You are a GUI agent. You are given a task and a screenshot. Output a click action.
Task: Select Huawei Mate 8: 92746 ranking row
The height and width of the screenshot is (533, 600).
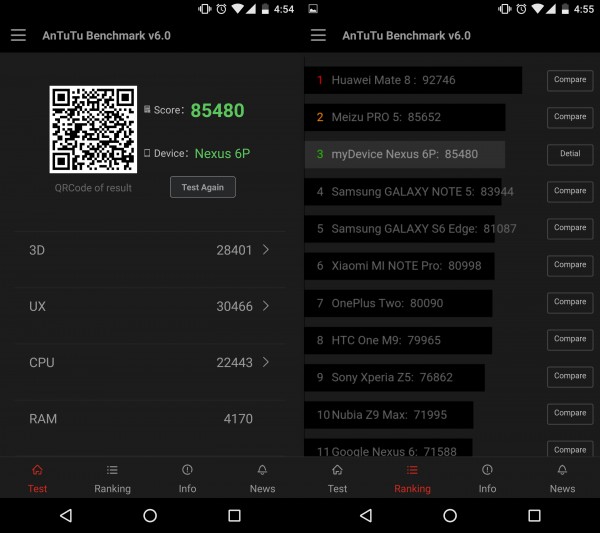[413, 80]
